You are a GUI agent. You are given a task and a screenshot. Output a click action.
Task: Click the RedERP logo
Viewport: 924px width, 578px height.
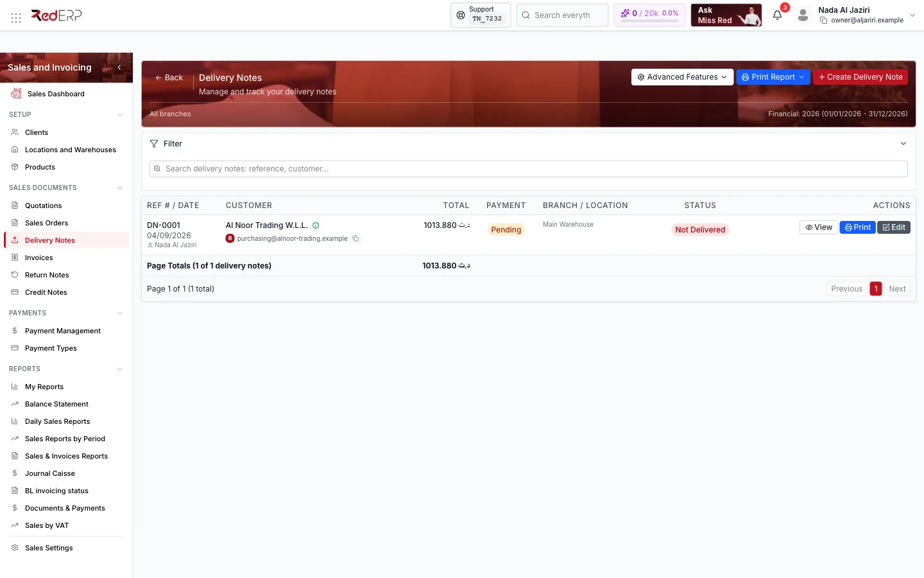56,15
